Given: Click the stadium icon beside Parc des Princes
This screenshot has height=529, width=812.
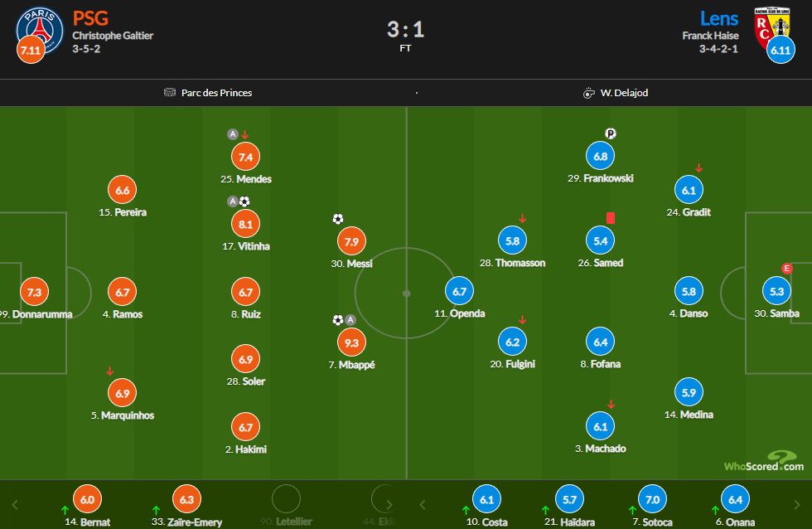Looking at the screenshot, I should (x=170, y=92).
